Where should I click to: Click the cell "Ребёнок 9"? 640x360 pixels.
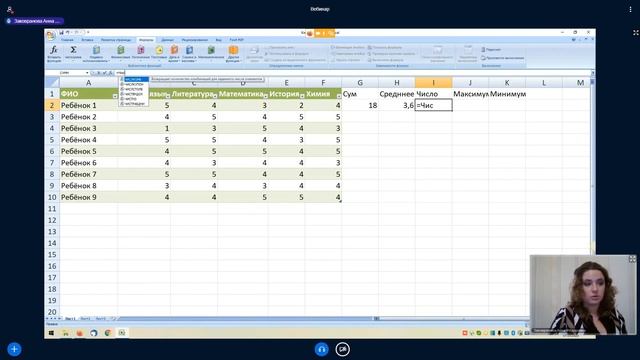(x=89, y=197)
